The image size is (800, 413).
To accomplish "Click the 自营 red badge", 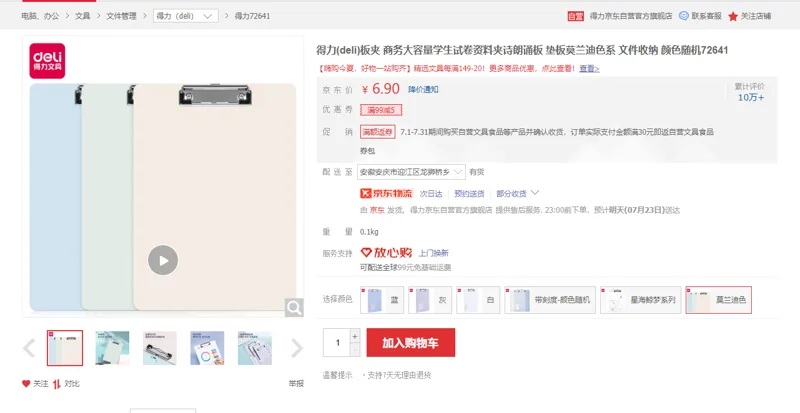I will [576, 16].
